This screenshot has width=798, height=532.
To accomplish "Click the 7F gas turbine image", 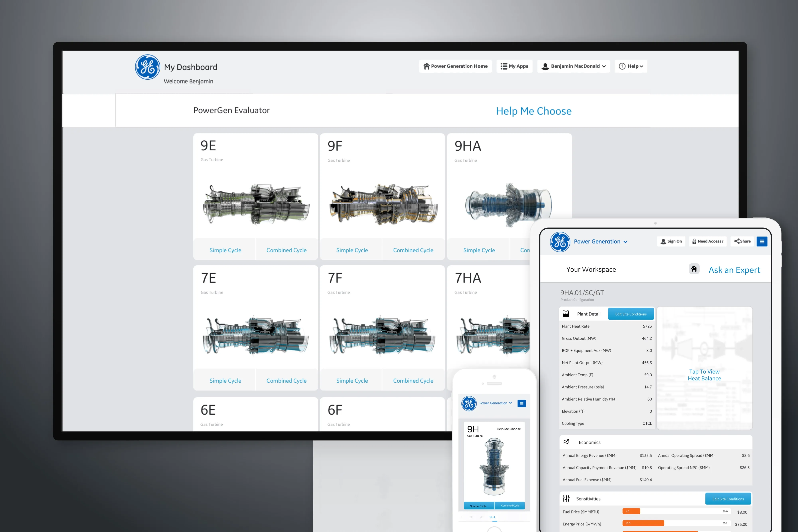I will (x=382, y=336).
